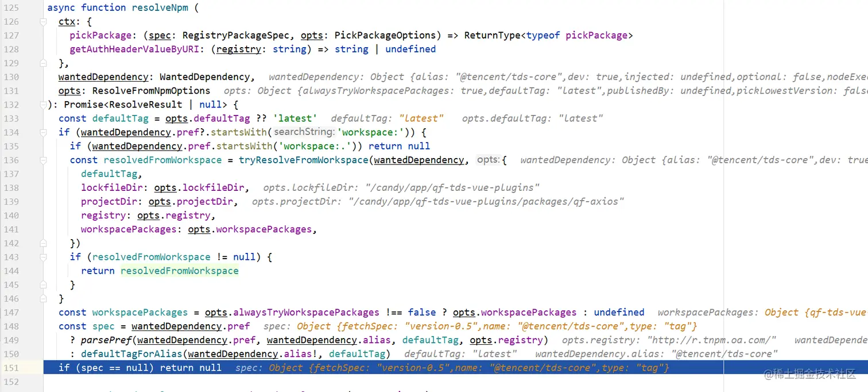Click tryResolveFromWorkspace function call
This screenshot has width=868, height=392.
pos(303,160)
